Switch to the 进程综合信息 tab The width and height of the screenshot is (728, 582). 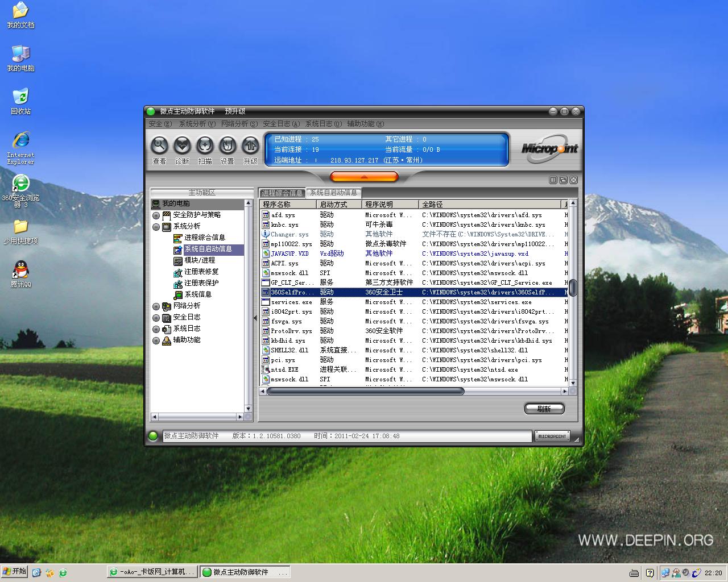(x=282, y=193)
